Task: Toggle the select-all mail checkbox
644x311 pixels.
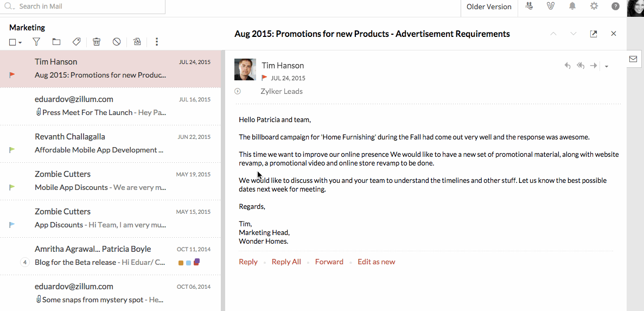Action: pyautogui.click(x=13, y=42)
